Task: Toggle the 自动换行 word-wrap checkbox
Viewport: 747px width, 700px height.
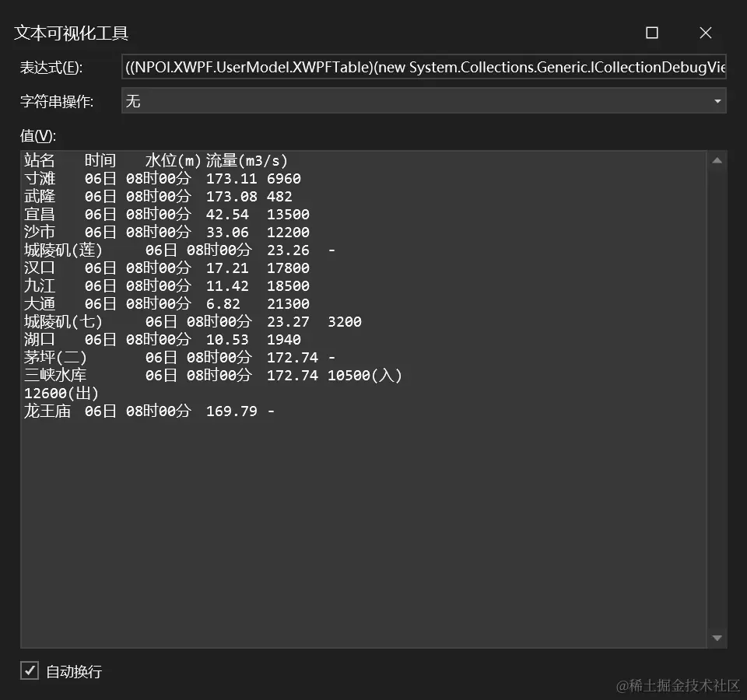Action: click(x=30, y=670)
